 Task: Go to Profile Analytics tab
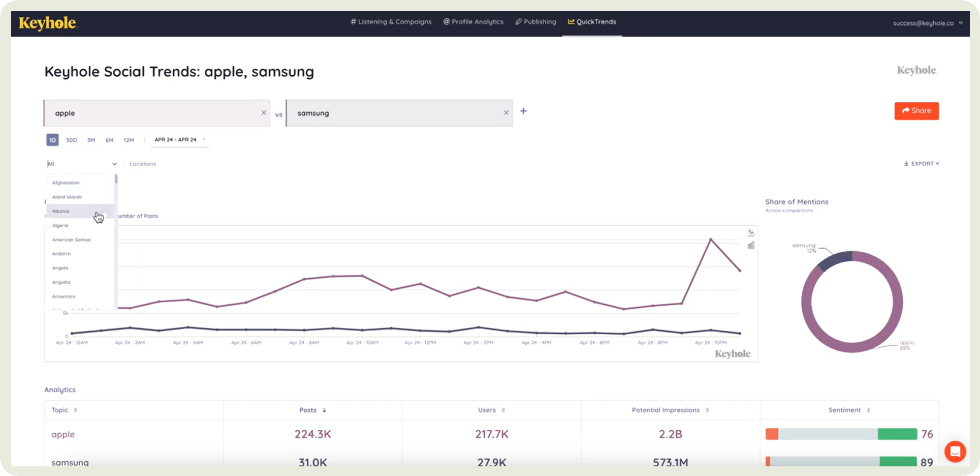(x=473, y=22)
